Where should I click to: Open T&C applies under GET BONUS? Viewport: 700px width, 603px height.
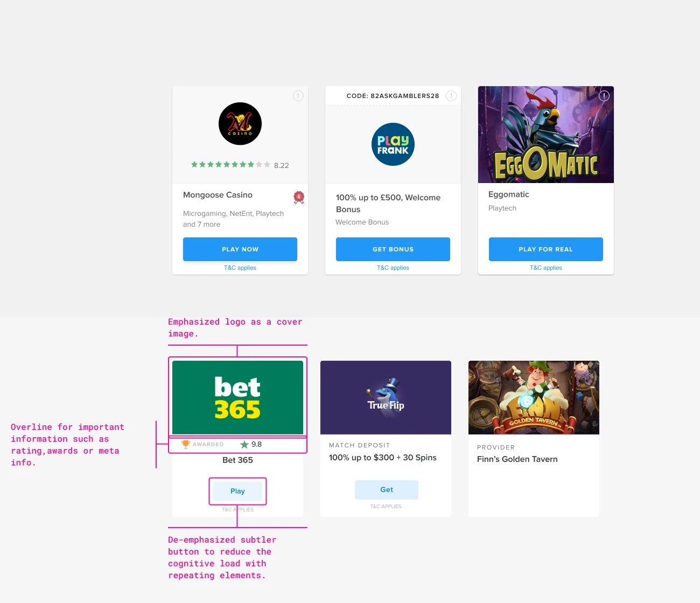393,268
